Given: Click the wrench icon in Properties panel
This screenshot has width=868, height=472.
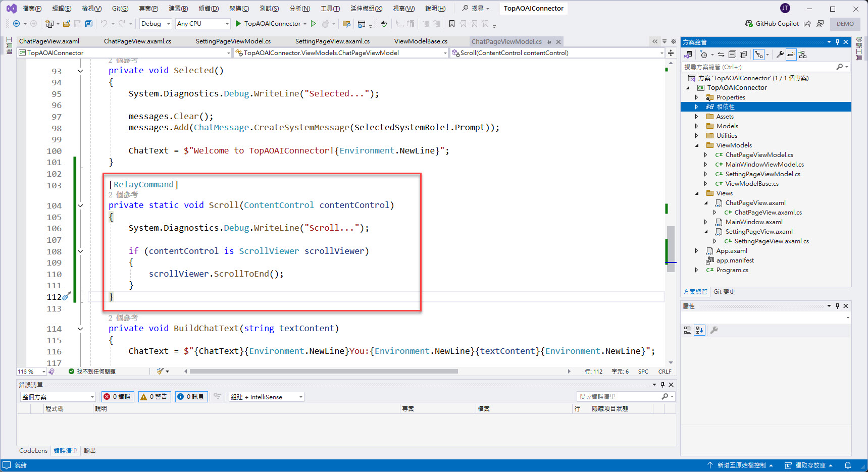Looking at the screenshot, I should click(x=714, y=330).
